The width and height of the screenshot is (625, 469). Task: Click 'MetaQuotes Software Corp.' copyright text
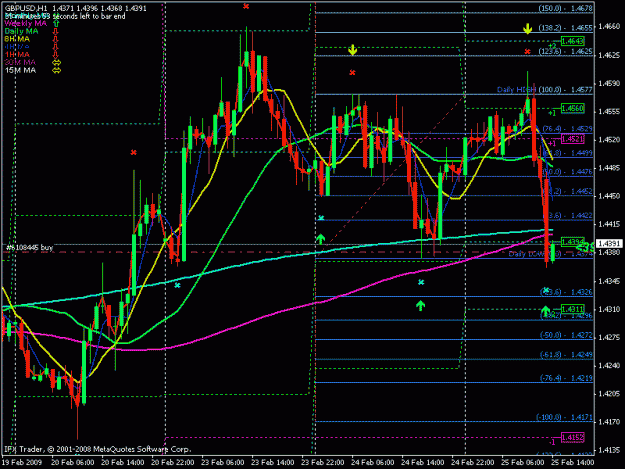142,449
